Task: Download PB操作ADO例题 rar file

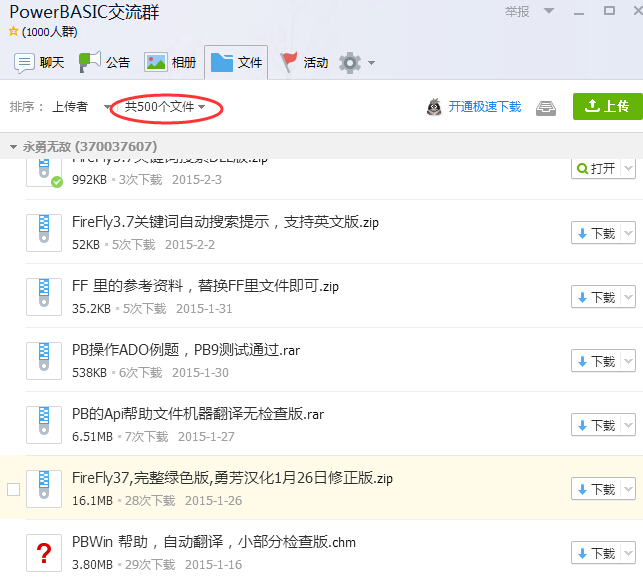Action: point(596,361)
